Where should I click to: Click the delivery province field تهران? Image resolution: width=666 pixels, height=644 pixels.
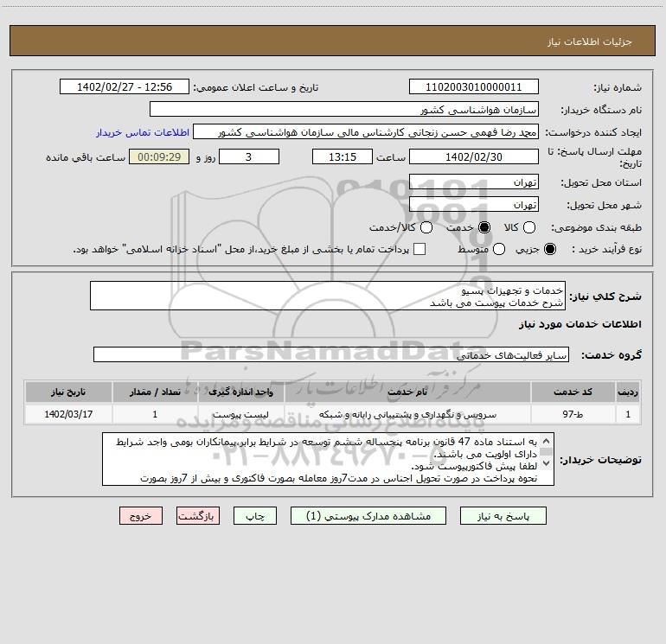click(474, 182)
